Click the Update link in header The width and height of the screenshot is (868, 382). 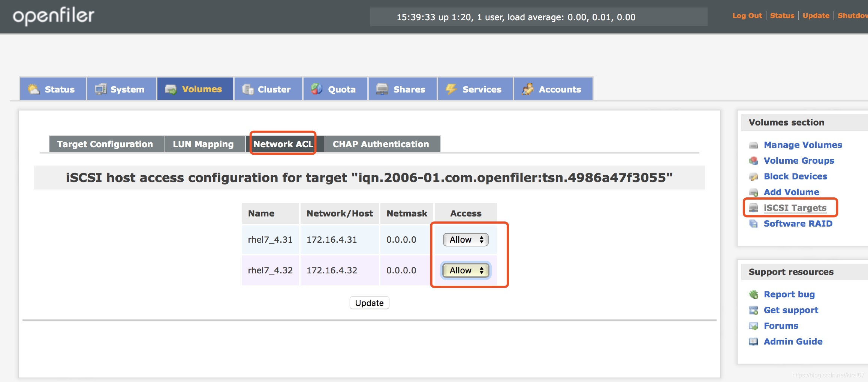(816, 16)
